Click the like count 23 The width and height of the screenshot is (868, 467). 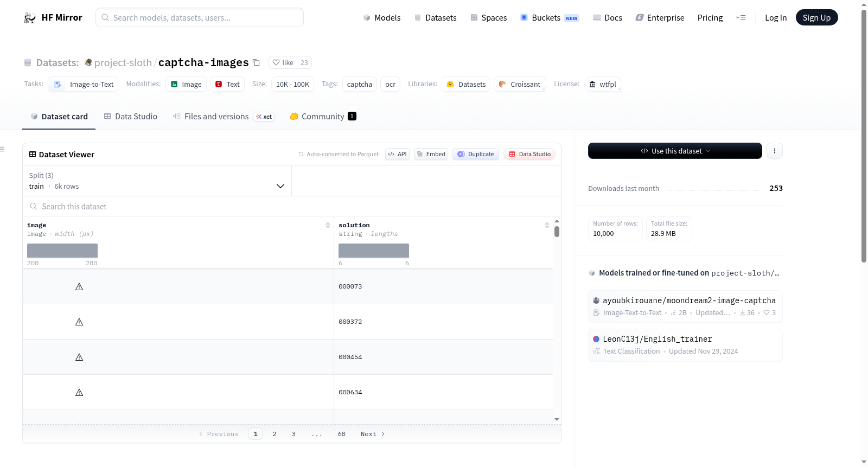point(304,62)
